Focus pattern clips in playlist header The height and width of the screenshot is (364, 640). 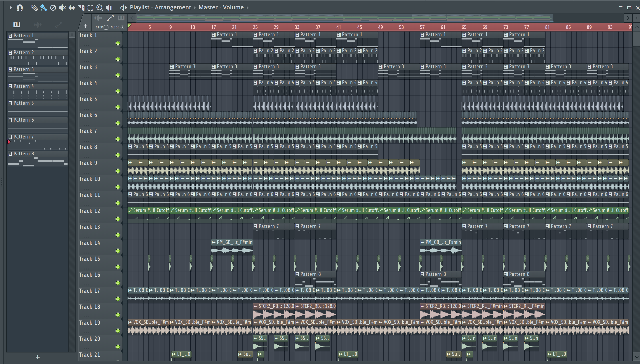(x=121, y=18)
